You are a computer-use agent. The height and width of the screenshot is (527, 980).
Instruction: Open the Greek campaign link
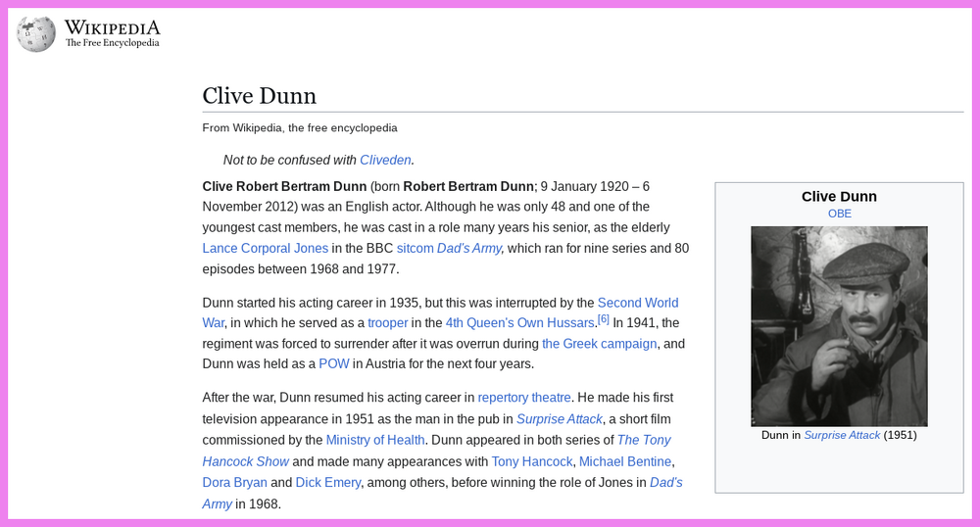coord(600,344)
